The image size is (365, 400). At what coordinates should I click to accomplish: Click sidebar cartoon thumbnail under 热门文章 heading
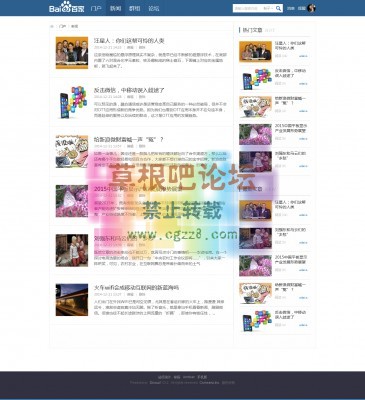pyautogui.click(x=255, y=107)
